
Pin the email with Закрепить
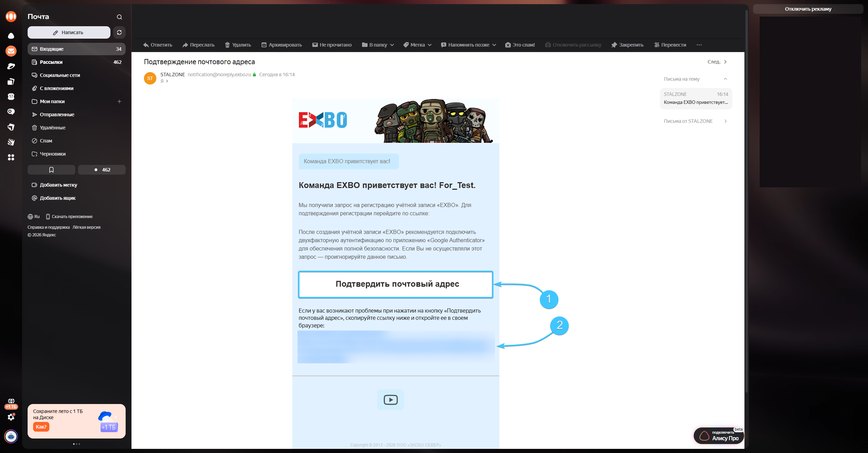627,45
